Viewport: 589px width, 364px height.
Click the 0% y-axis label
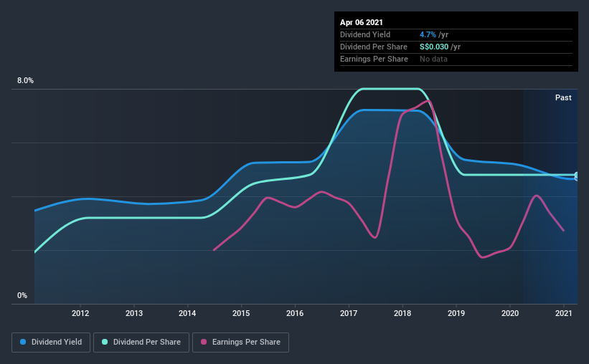[22, 296]
